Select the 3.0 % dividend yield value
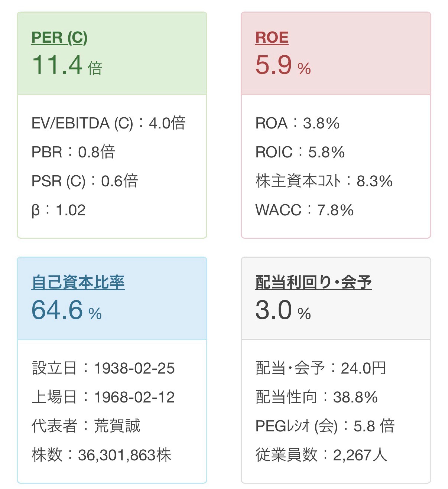 pyautogui.click(x=283, y=310)
